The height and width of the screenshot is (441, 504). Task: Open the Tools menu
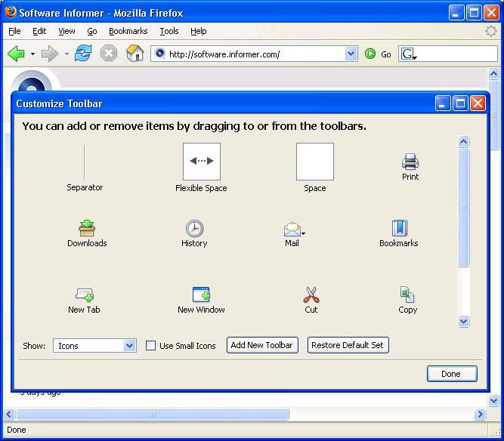(x=169, y=31)
